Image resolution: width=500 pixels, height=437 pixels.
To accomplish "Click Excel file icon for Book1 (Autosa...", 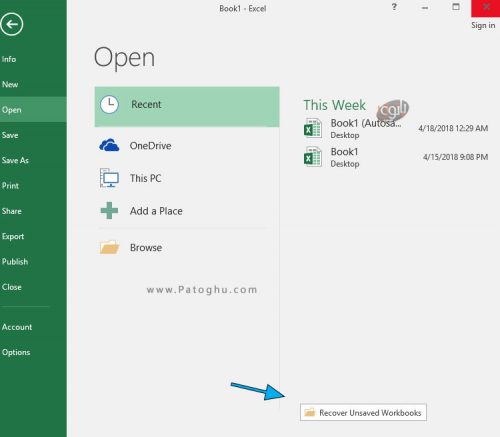I will click(x=313, y=128).
